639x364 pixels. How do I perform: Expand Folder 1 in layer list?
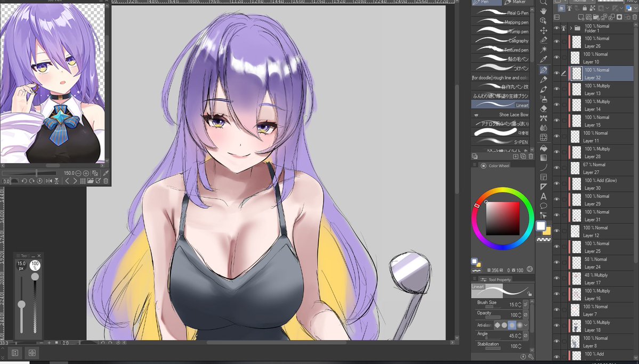571,28
